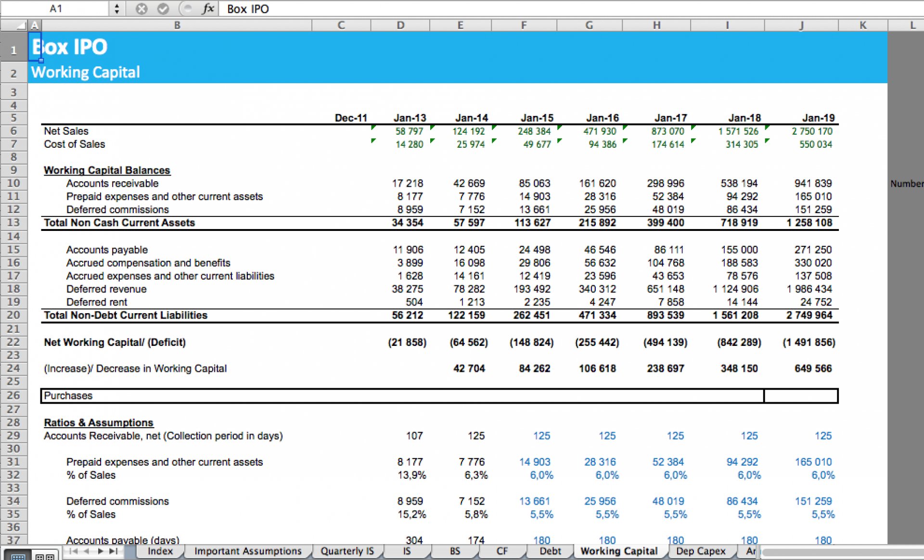Screen dimensions: 924x560
Task: Click collection period value 107
Action: coord(414,436)
